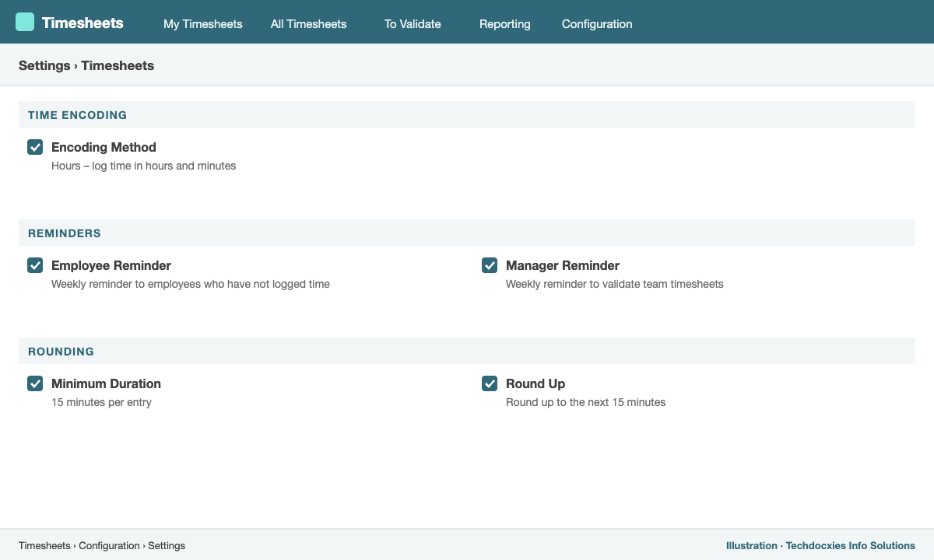Click the '15 minutes per entry' text
The width and height of the screenshot is (934, 560).
click(101, 402)
